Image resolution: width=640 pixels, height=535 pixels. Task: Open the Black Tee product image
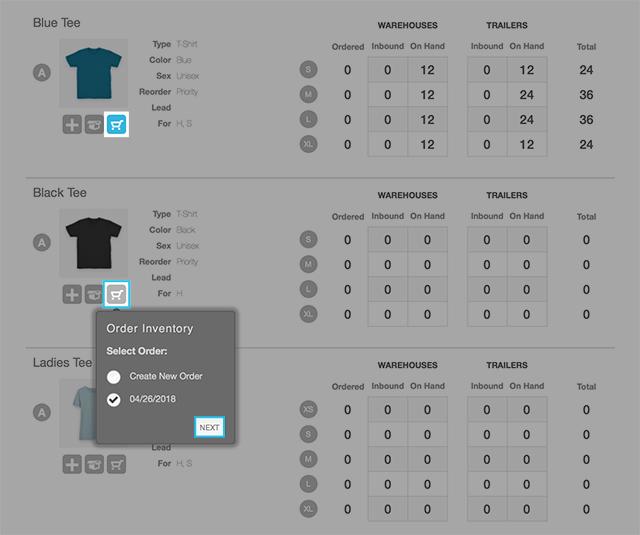(x=94, y=242)
